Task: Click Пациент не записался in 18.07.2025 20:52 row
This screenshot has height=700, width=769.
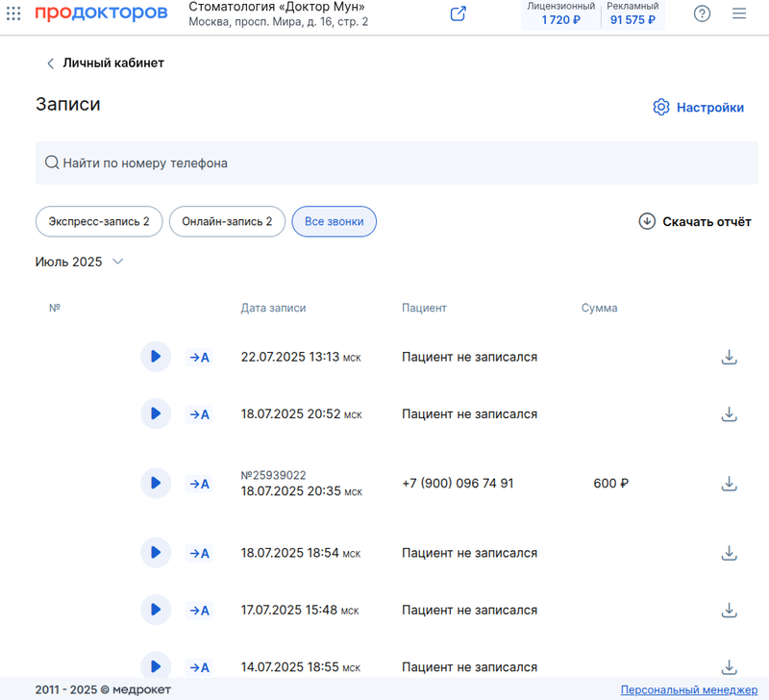Action: click(x=469, y=414)
